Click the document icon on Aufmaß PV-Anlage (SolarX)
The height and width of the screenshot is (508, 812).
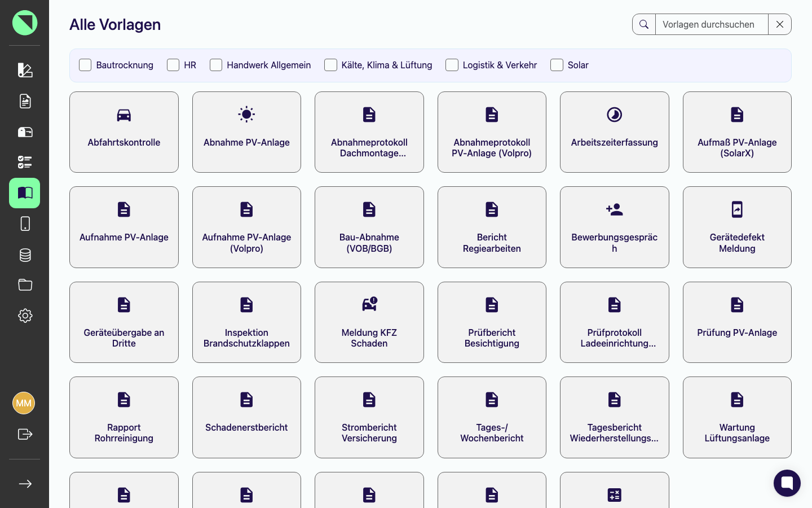click(737, 115)
